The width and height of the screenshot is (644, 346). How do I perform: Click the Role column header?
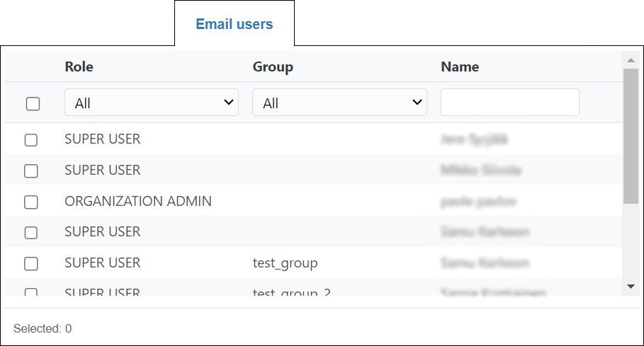pos(79,67)
